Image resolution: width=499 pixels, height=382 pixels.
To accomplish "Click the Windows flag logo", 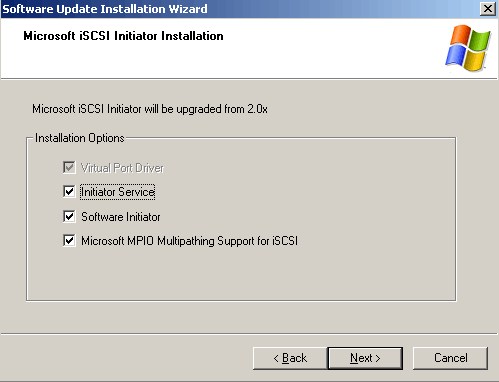I will (468, 48).
